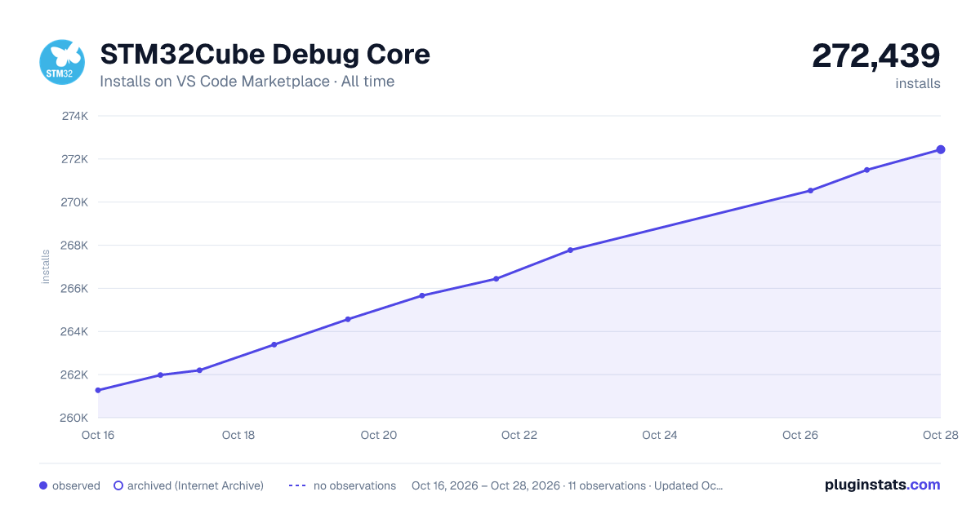
Task: Click the 'no observations' dashed line legend icon
Action: (x=297, y=485)
